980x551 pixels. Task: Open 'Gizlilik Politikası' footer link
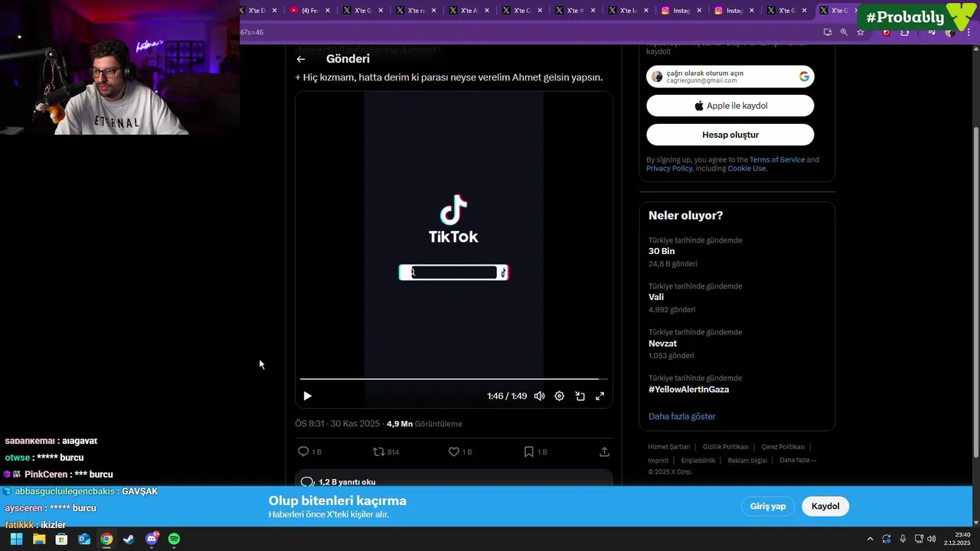[x=726, y=447]
